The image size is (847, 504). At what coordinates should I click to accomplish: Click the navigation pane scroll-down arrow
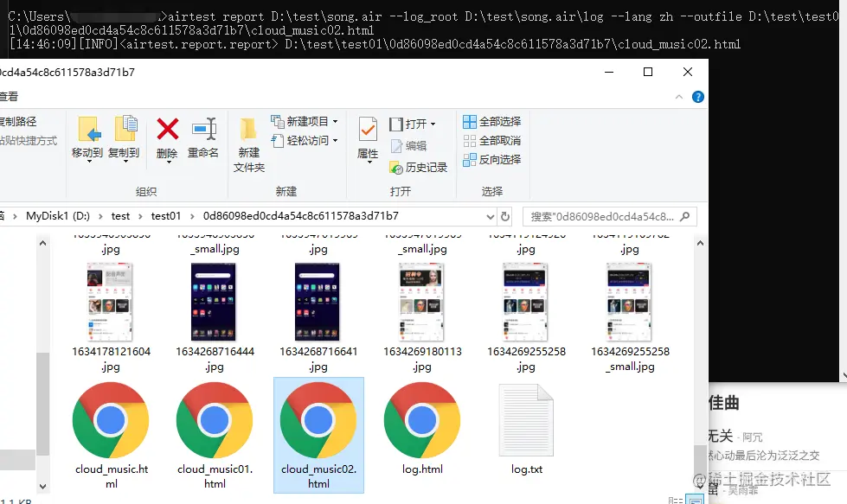[42, 486]
